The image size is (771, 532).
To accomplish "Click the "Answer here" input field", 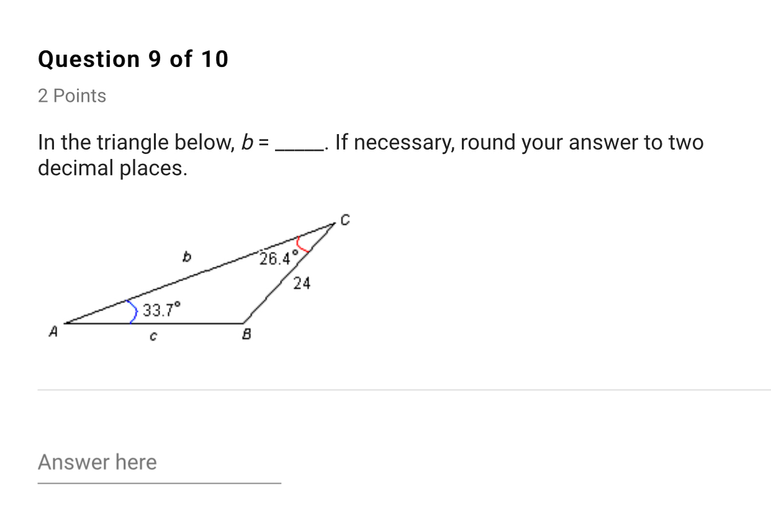I will pyautogui.click(x=159, y=462).
